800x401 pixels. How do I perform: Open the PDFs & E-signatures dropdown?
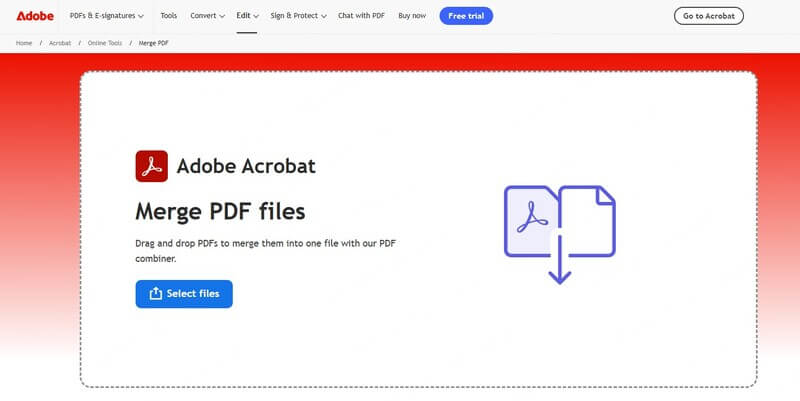point(107,16)
